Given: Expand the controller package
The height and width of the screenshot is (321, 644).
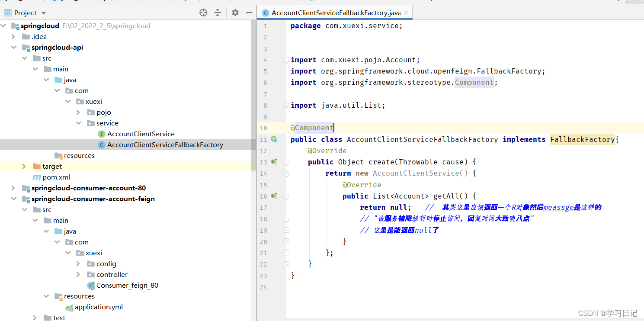Looking at the screenshot, I should [78, 275].
